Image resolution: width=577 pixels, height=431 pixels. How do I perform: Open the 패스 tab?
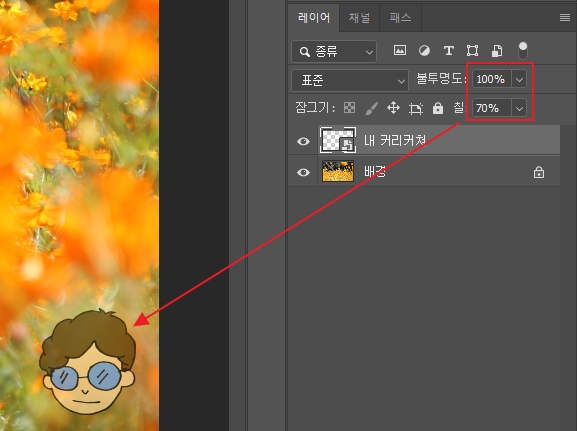[400, 18]
